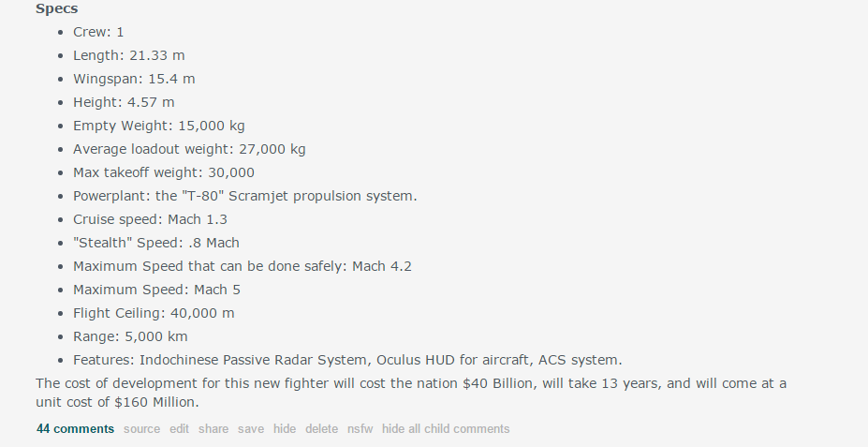Mark the post as nsfw
Screen dimensions: 868x447
pyautogui.click(x=360, y=428)
